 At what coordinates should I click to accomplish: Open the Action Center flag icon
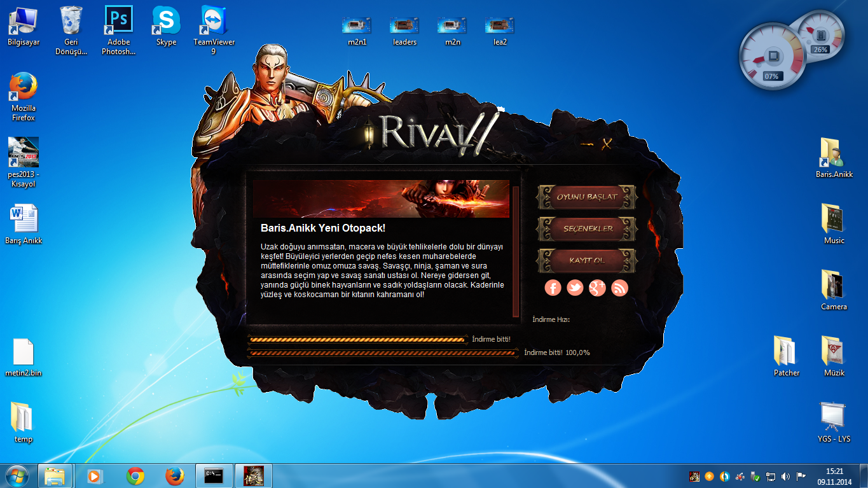point(801,476)
